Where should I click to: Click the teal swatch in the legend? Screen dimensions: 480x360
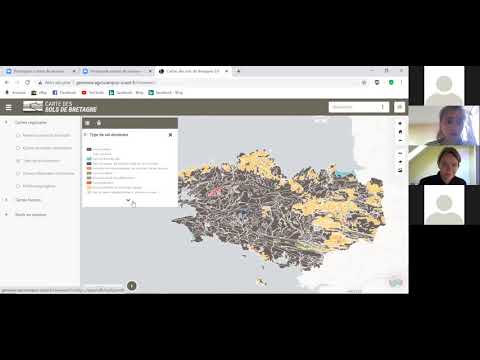(x=89, y=159)
